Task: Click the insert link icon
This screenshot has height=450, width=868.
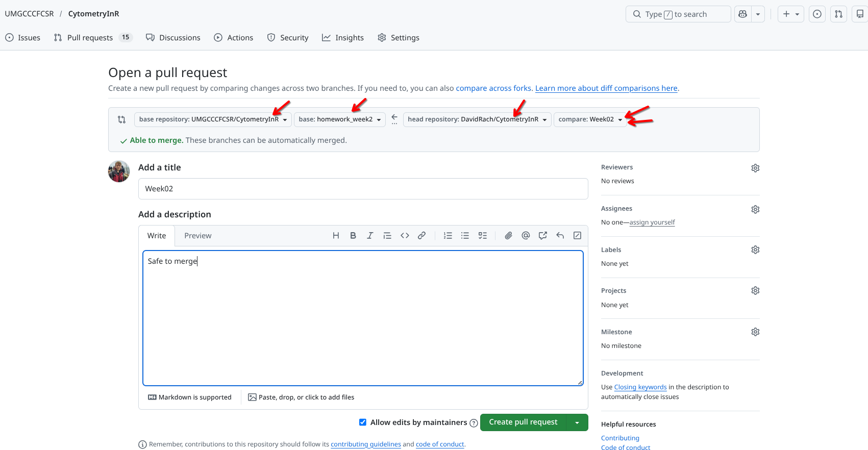Action: tap(421, 236)
